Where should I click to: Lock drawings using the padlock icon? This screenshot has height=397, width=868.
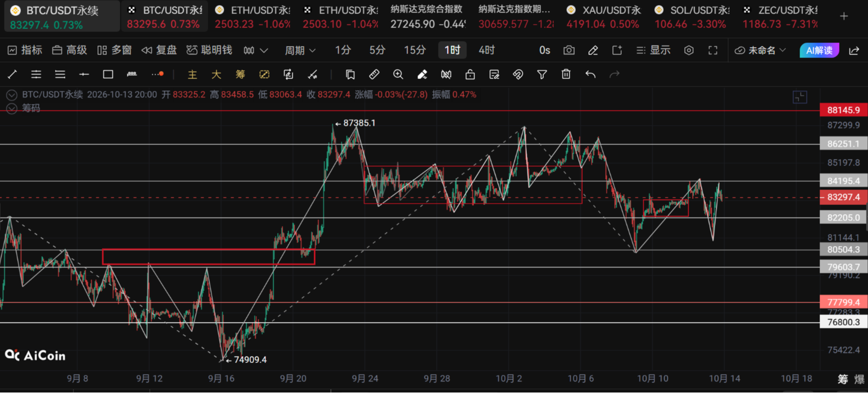pos(470,74)
